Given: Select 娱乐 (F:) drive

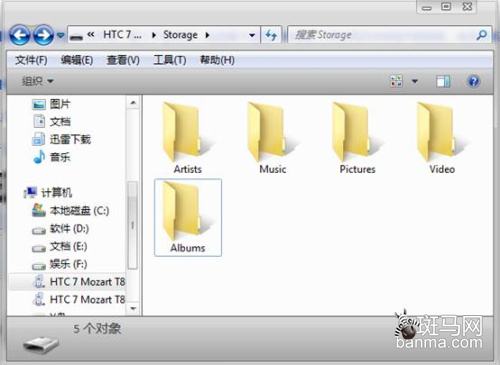Looking at the screenshot, I should (60, 264).
